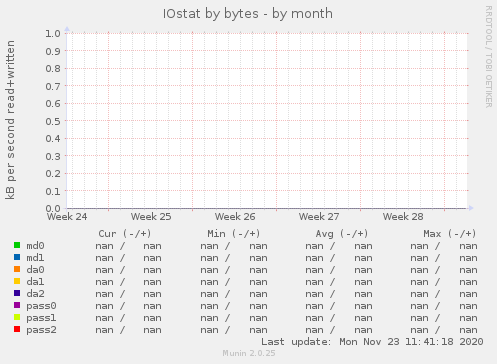Screen dimensions: 497x364
Task: Click the 0.0 y-axis value
Action: tap(53, 209)
